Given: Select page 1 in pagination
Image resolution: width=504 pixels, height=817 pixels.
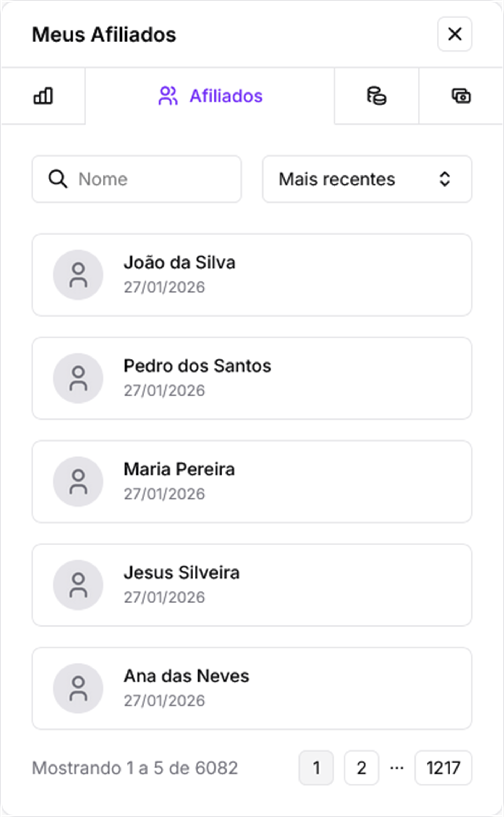Looking at the screenshot, I should pos(316,768).
